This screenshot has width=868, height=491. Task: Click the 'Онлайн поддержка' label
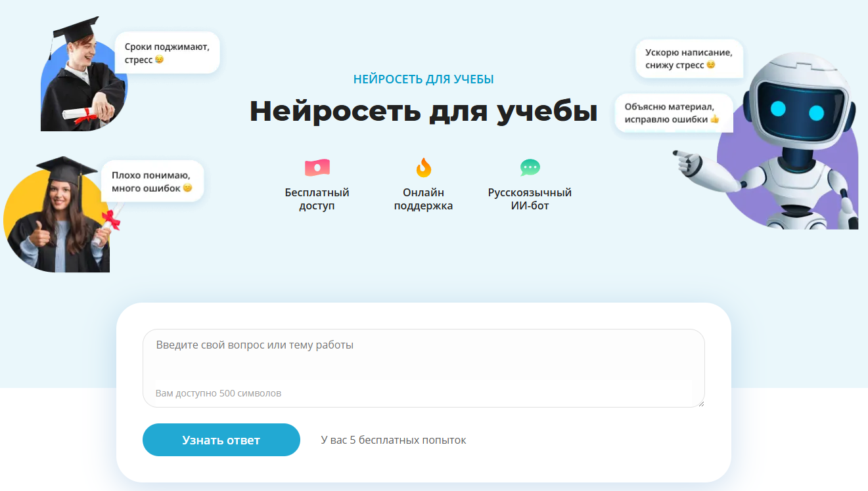click(x=423, y=199)
